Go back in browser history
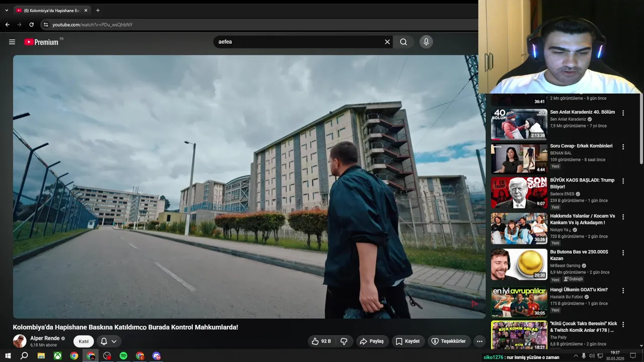This screenshot has width=644, height=362. point(7,24)
